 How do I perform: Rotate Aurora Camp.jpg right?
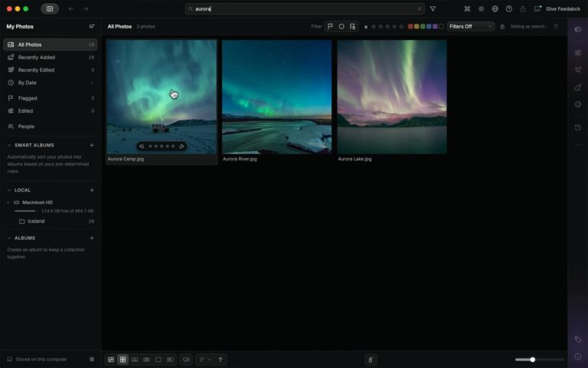(181, 146)
